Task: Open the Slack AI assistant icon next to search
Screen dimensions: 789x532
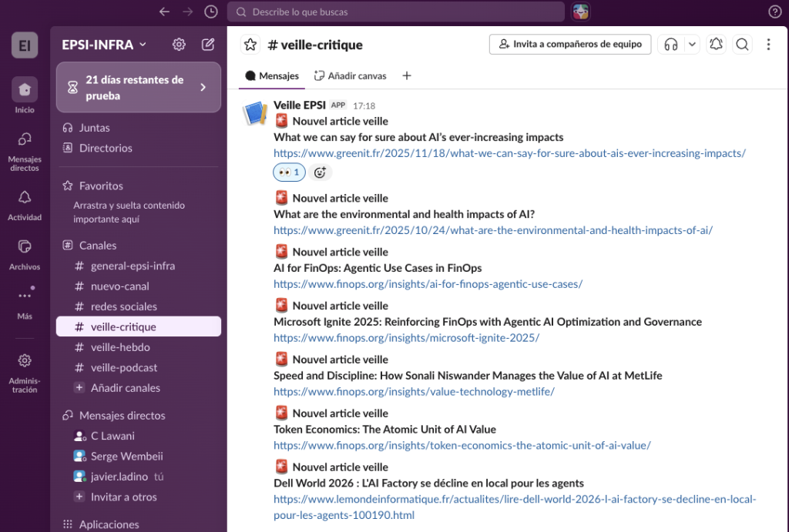Action: [x=581, y=12]
